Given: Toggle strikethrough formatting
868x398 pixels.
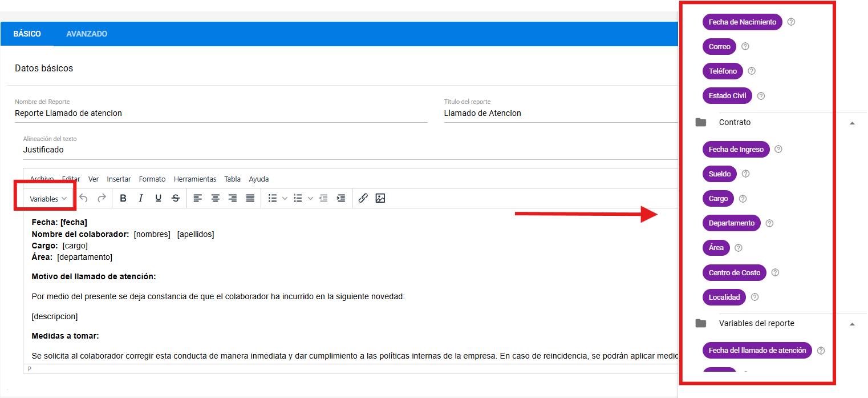Looking at the screenshot, I should click(x=176, y=198).
